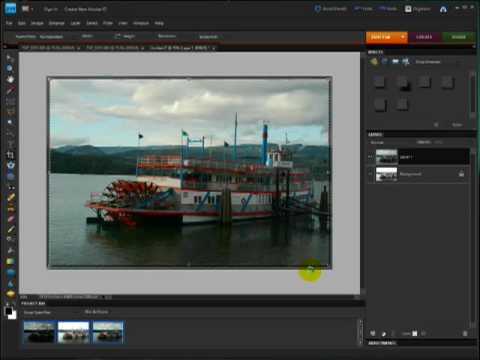Show All effects in Effects panel

point(406,62)
